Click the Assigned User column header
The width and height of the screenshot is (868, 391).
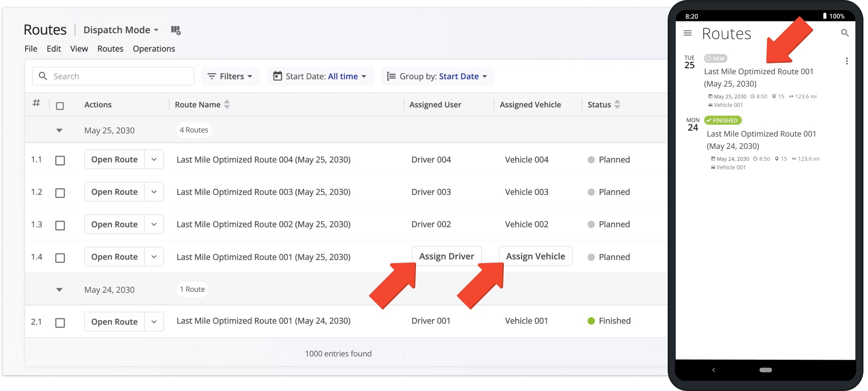point(435,105)
